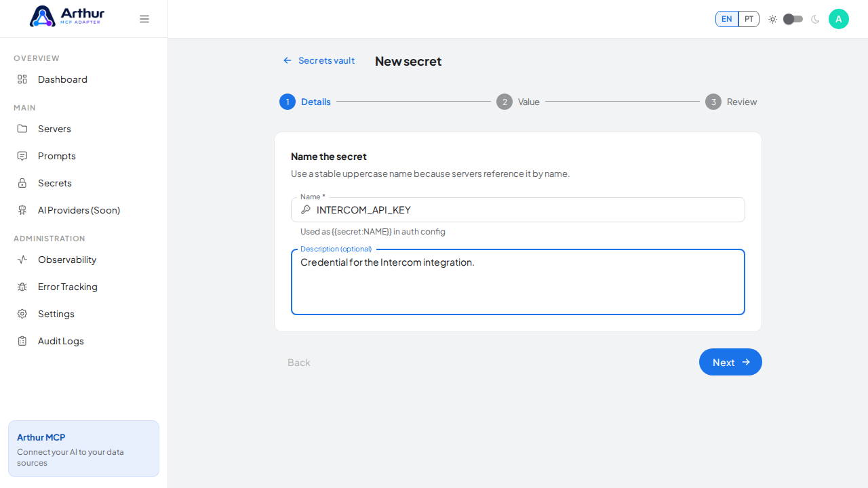The image size is (868, 488).
Task: Select step 3 Review circle
Action: tap(713, 102)
